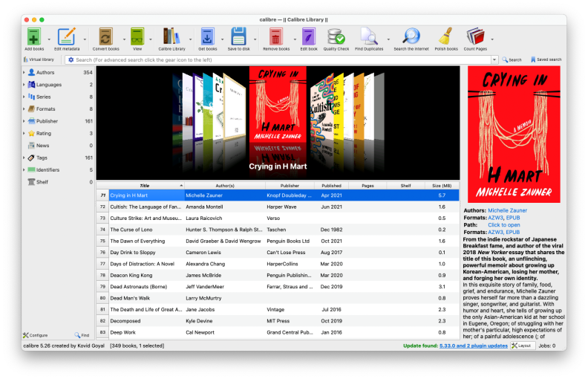Click into the search input field
The height and width of the screenshot is (379, 588).
tap(281, 59)
